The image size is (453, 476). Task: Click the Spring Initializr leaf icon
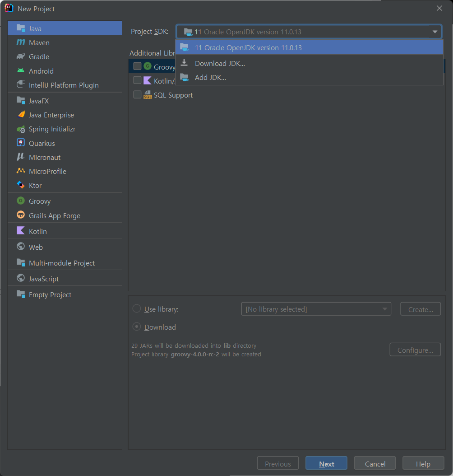(21, 129)
